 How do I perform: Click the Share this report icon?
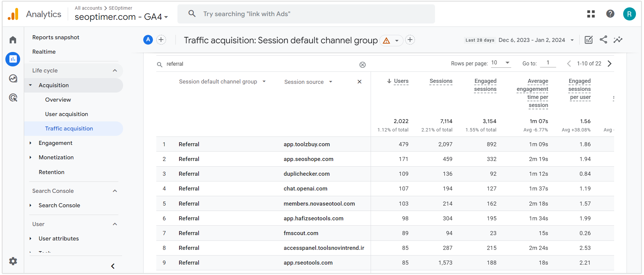[x=603, y=40]
